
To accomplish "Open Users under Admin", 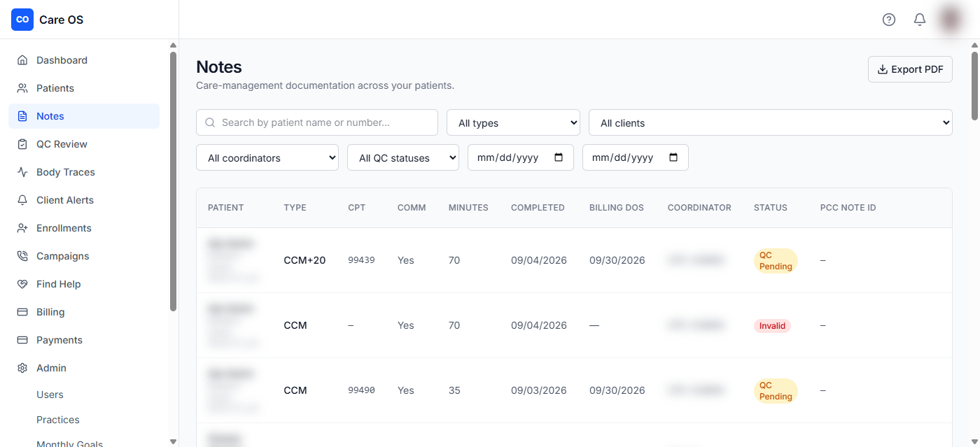I will coord(50,395).
